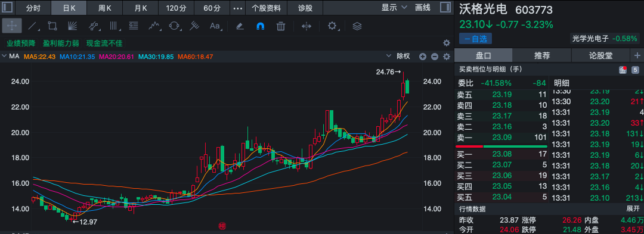
Task: Toggle the 5-level depth icon
Action: pos(636,70)
